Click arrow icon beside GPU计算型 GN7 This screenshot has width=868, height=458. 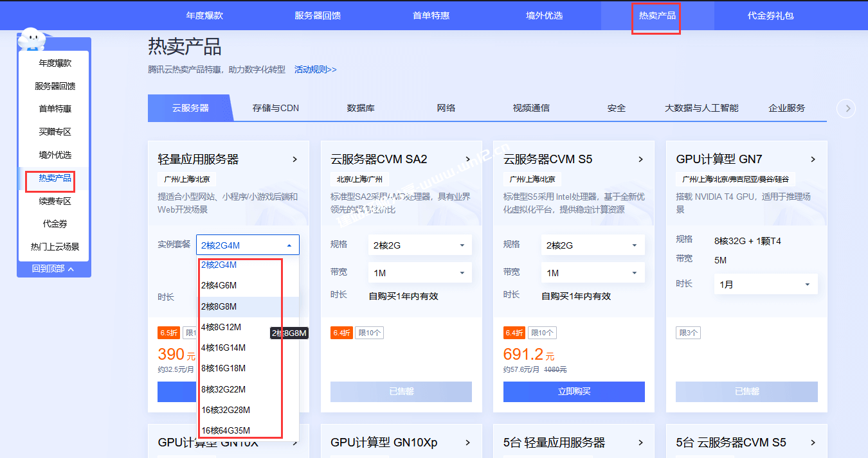point(813,159)
